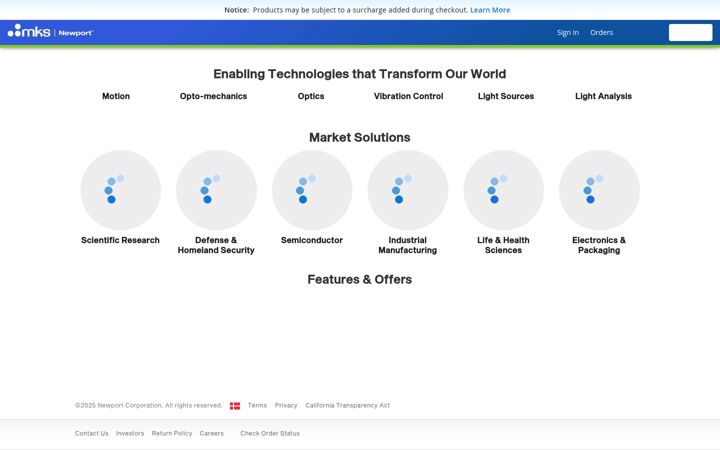Image resolution: width=720 pixels, height=450 pixels.
Task: Select the Semiconductor label
Action: click(x=312, y=240)
